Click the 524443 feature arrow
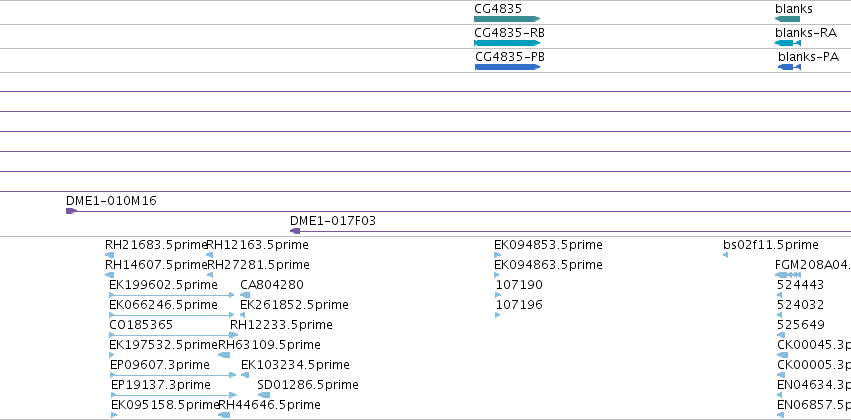Screen dimensions: 851x420 [779, 295]
